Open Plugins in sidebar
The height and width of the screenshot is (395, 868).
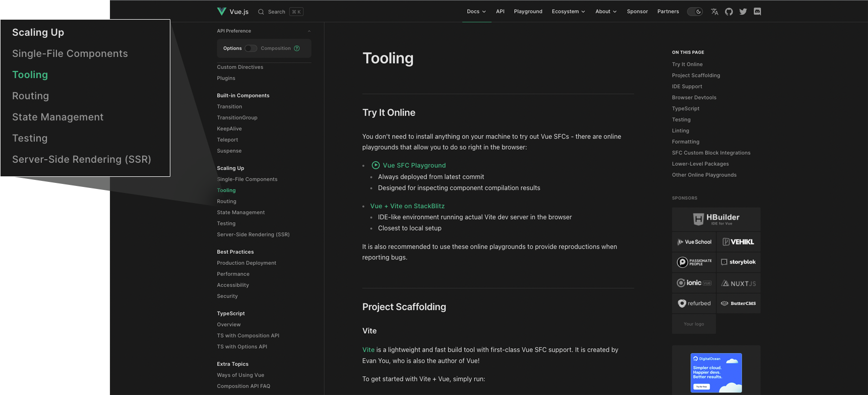click(226, 79)
